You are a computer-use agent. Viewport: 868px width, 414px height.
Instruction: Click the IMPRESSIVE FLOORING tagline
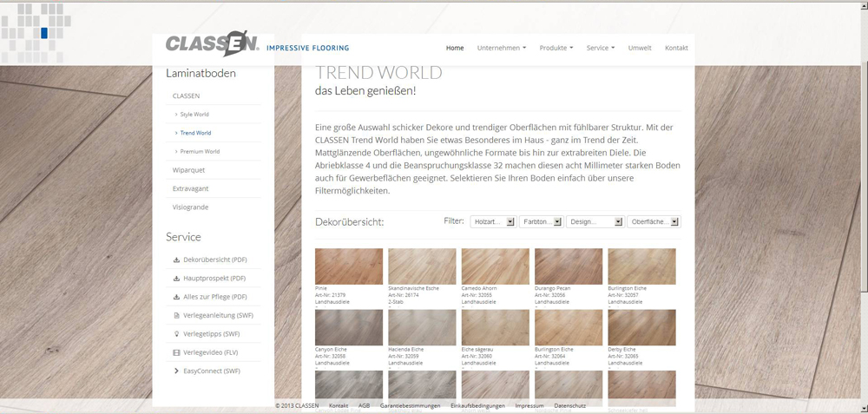click(x=308, y=48)
